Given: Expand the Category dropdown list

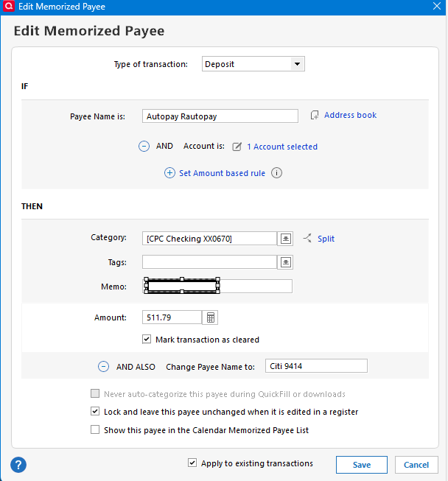Looking at the screenshot, I should point(285,239).
